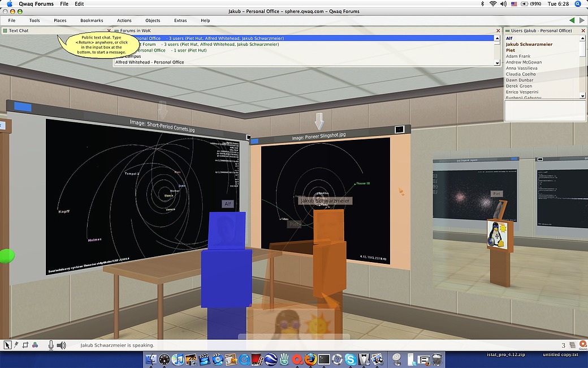
Task: Select the pointer tool in the bottom toolbar
Action: (x=7, y=345)
